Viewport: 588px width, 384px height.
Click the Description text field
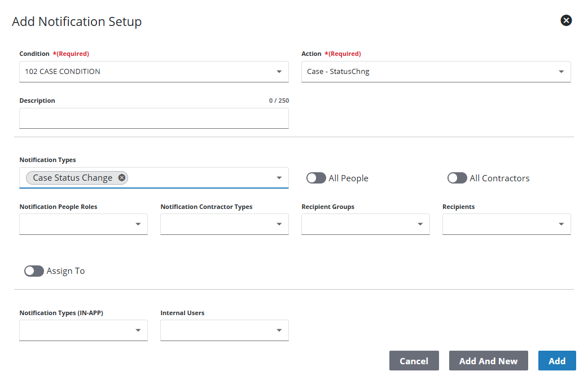153,119
